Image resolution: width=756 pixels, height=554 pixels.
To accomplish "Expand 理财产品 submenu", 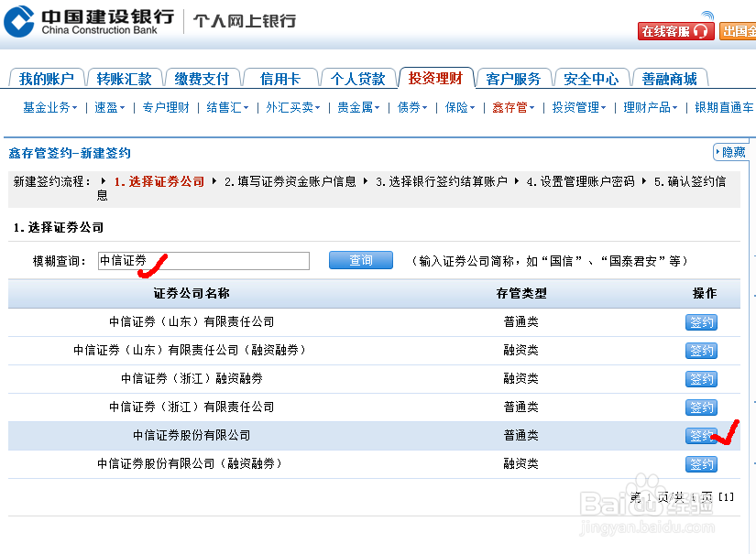I will click(651, 107).
